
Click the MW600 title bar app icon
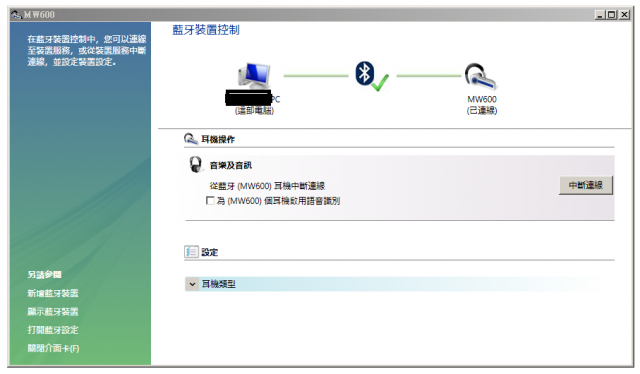click(16, 15)
